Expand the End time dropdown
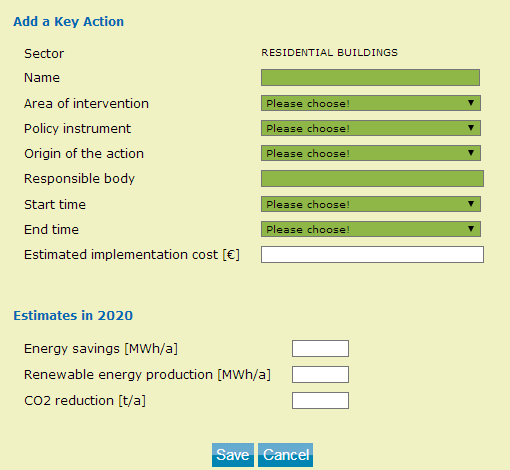The width and height of the screenshot is (510, 470). click(x=371, y=229)
